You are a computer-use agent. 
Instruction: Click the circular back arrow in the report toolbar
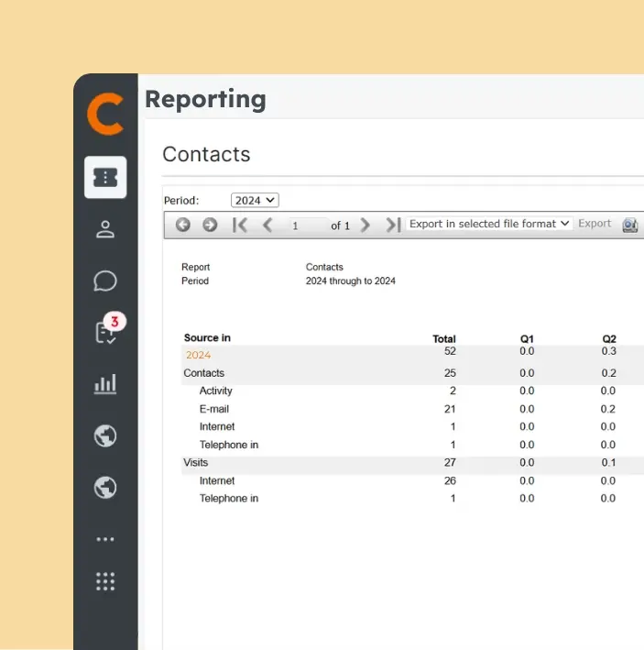pos(182,225)
